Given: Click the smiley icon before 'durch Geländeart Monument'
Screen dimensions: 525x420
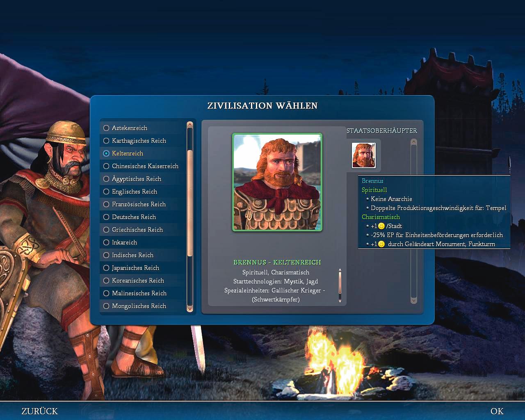Looking at the screenshot, I should pos(381,244).
